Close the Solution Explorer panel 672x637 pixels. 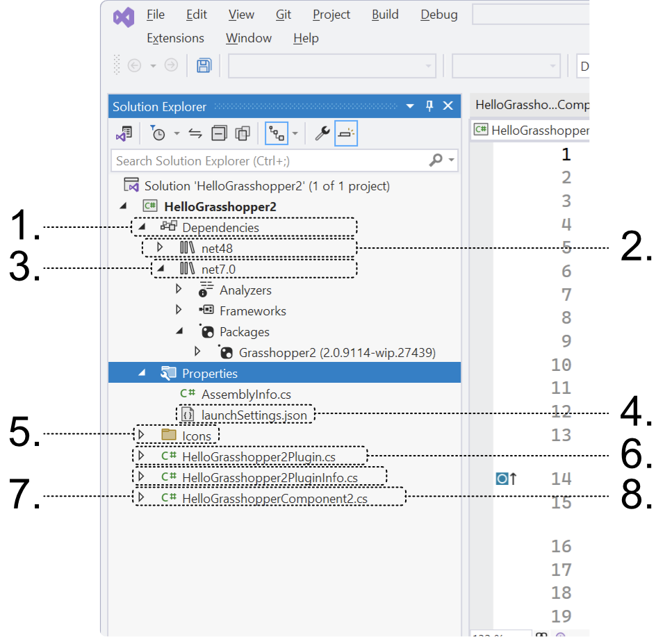[x=448, y=106]
